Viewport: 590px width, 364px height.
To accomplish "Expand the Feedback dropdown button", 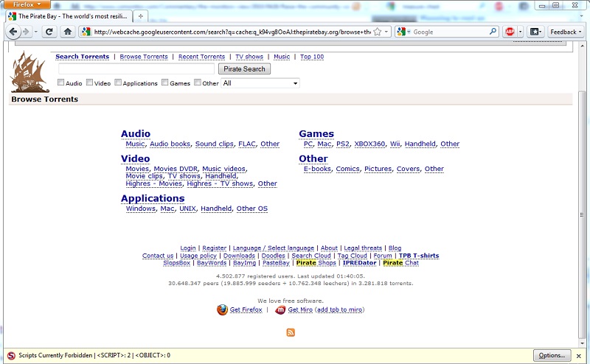I will coord(566,32).
